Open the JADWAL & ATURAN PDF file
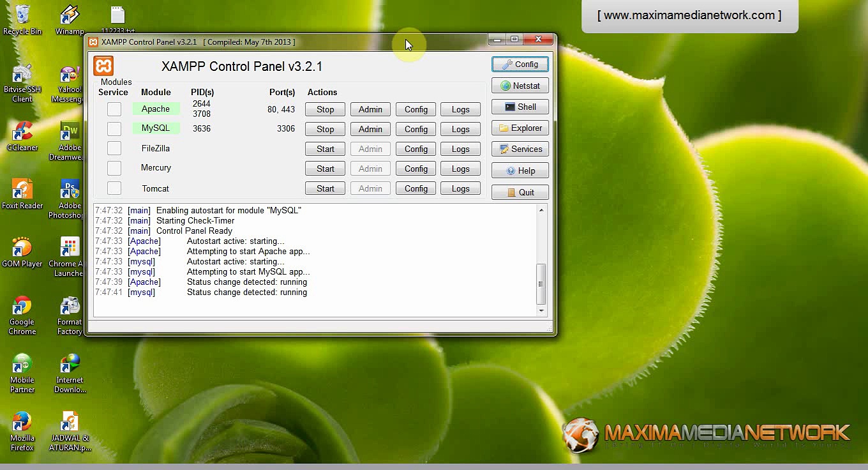Screen dimensions: 868x470 pyautogui.click(x=70, y=431)
